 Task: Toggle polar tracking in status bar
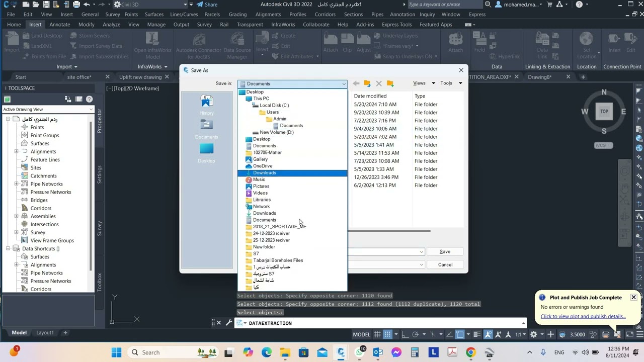[x=416, y=334]
